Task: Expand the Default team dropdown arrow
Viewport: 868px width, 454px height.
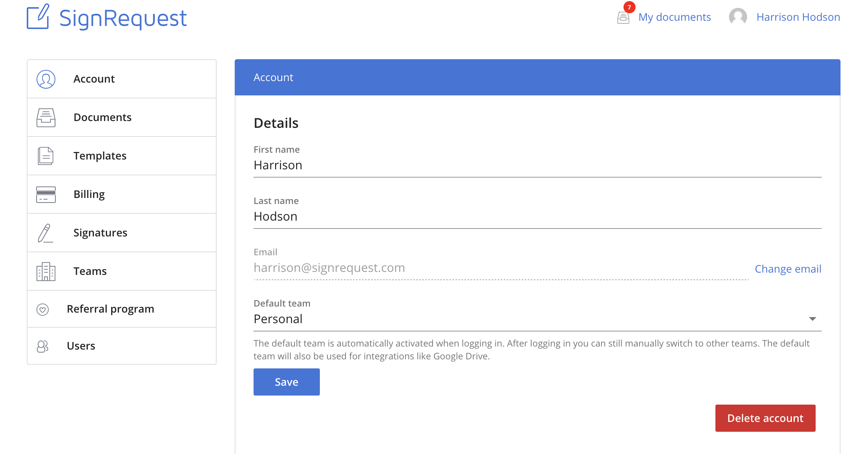Action: click(x=813, y=319)
